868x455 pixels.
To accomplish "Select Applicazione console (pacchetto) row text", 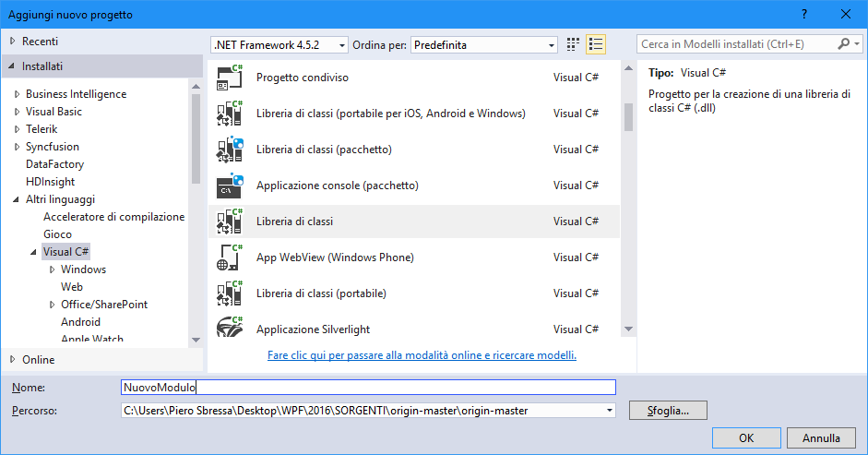I will click(337, 186).
